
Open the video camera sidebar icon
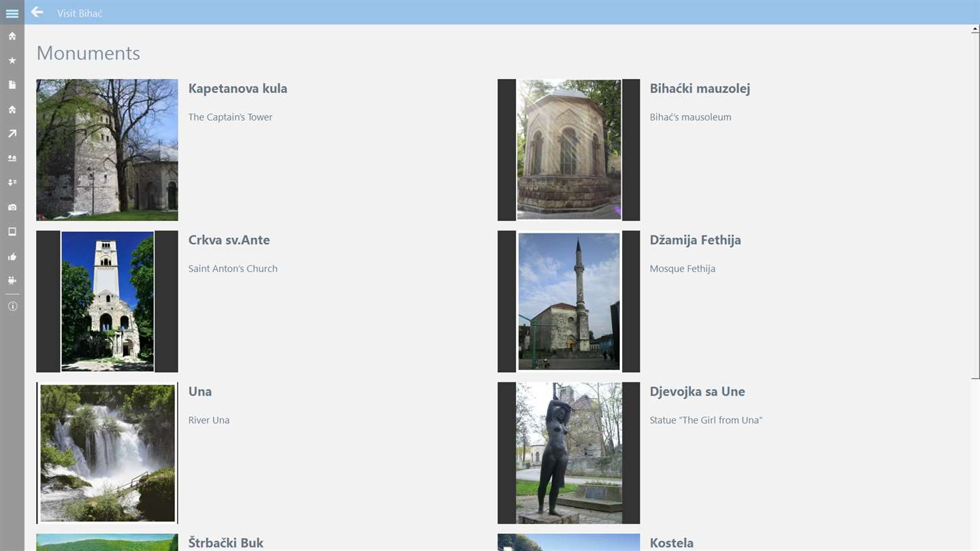pos(12,280)
